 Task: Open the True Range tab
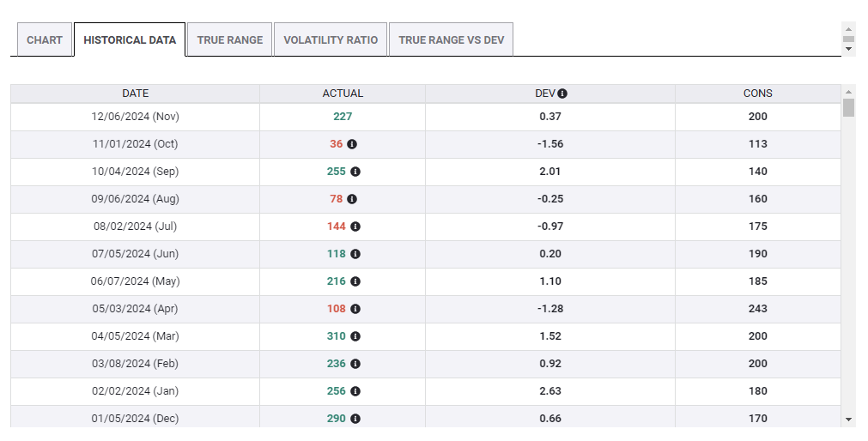pyautogui.click(x=229, y=40)
